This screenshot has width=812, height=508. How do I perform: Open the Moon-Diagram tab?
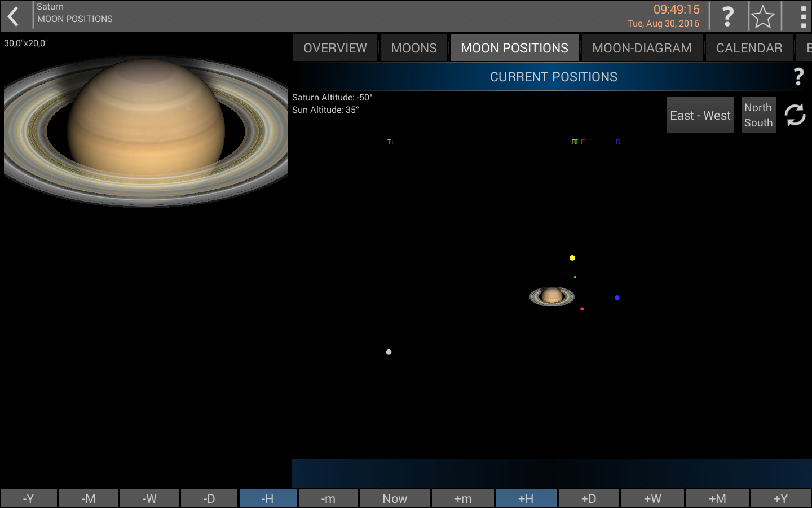pos(642,48)
